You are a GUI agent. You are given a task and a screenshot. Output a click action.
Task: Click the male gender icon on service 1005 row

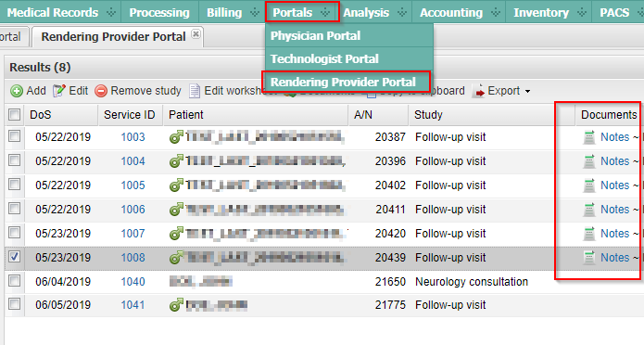176,185
